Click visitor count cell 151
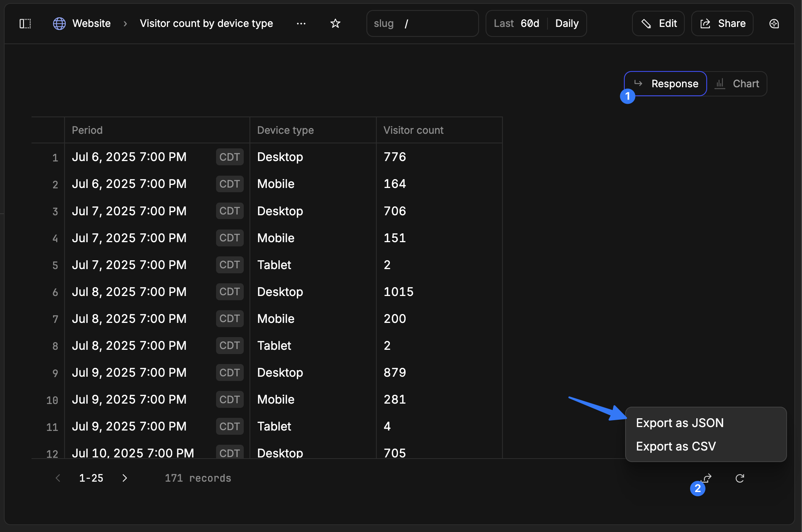This screenshot has width=802, height=532. point(395,238)
